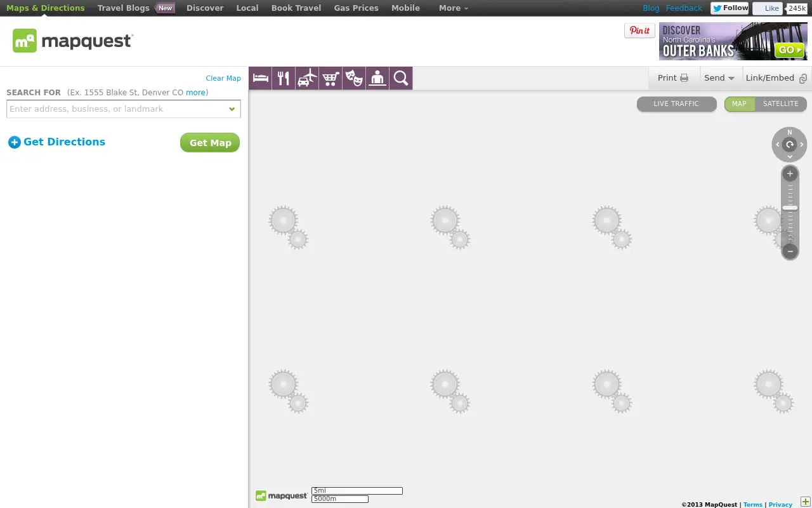Click the Facebook Like button

pos(768,8)
